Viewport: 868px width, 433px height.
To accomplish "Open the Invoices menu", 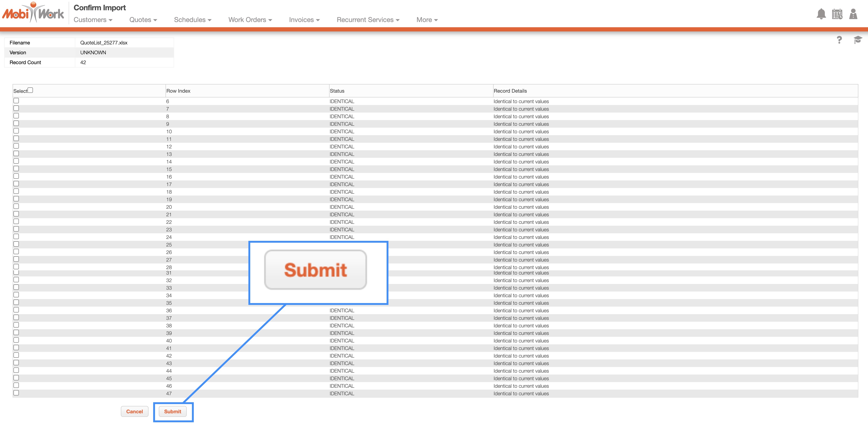I will pos(304,20).
